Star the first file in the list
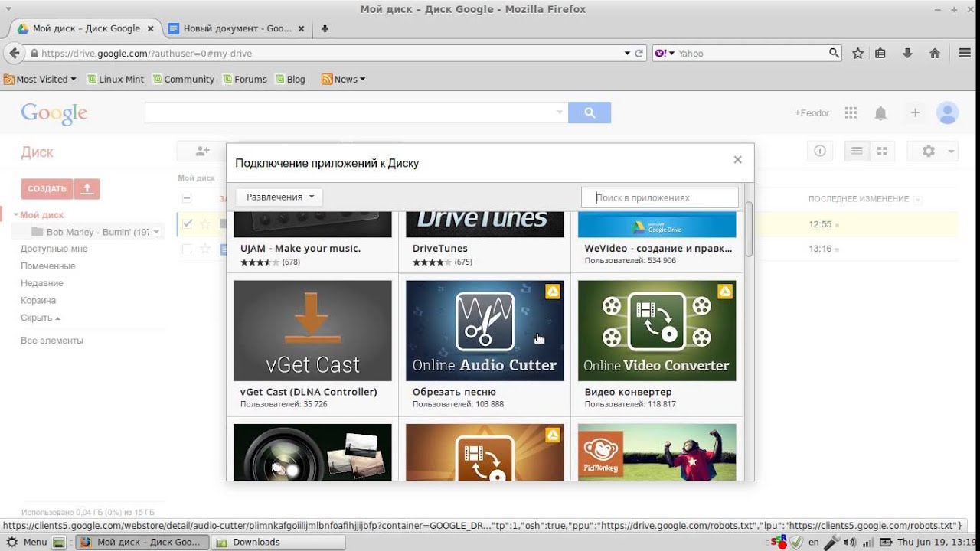This screenshot has width=980, height=551. pos(204,224)
